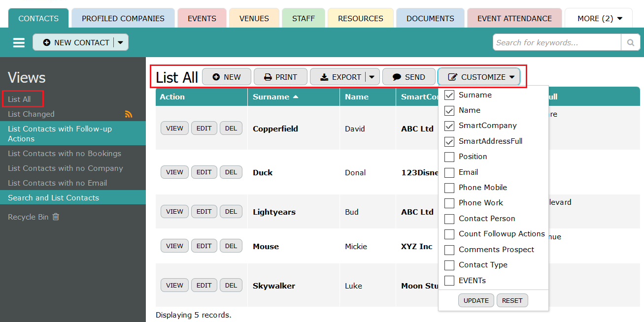Viewport: 644px width, 322px height.
Task: Open the PROFILED COMPANIES tab
Action: coord(123,18)
